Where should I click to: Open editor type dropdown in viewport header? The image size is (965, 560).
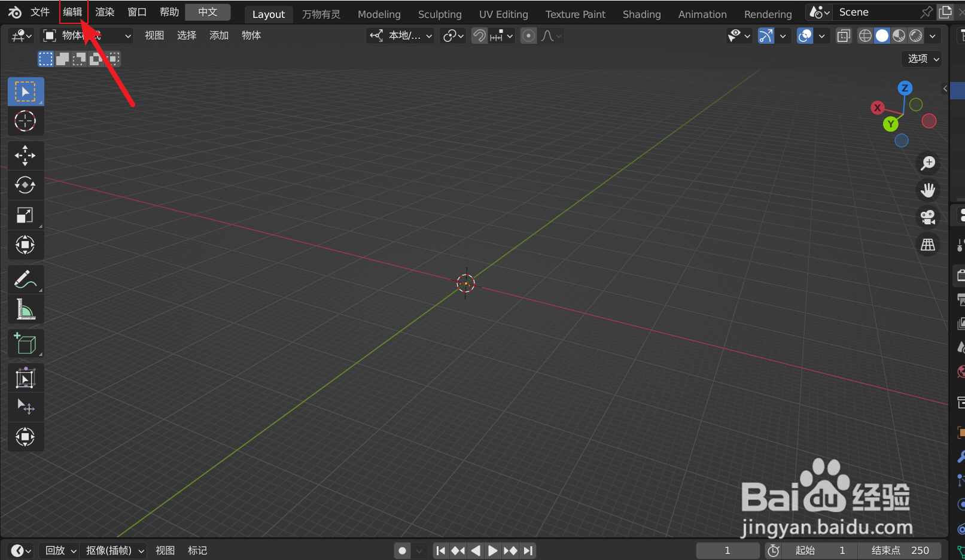(22, 36)
